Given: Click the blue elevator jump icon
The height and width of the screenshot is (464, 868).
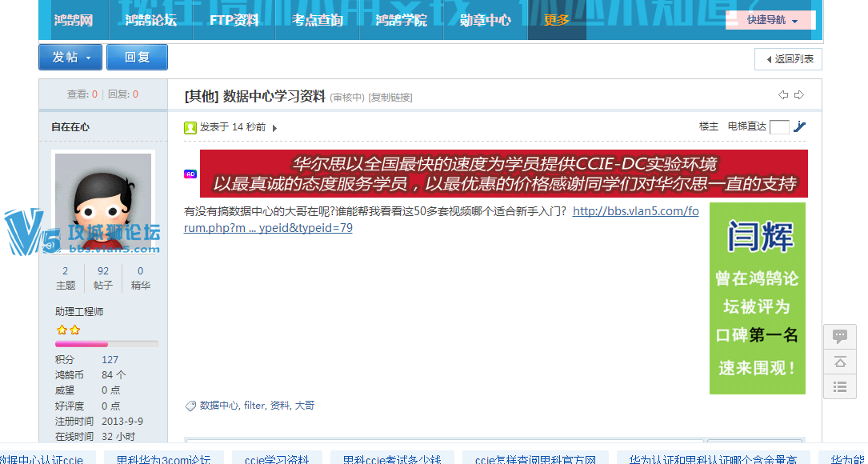Looking at the screenshot, I should point(799,126).
